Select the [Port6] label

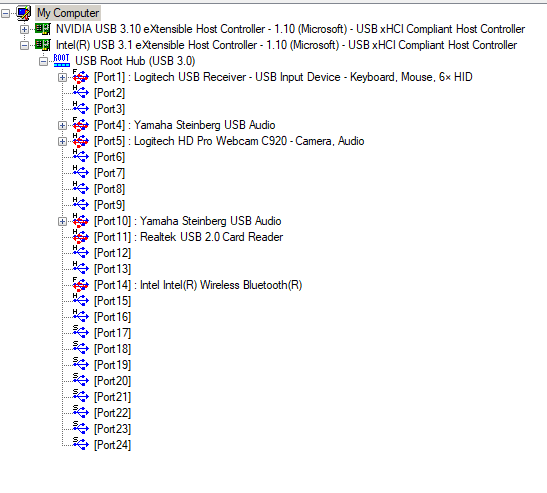tap(110, 157)
